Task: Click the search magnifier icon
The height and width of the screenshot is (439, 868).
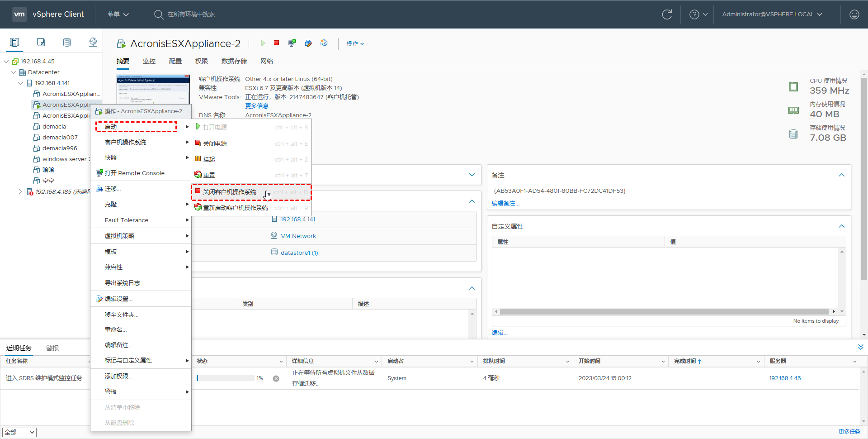Action: click(158, 14)
